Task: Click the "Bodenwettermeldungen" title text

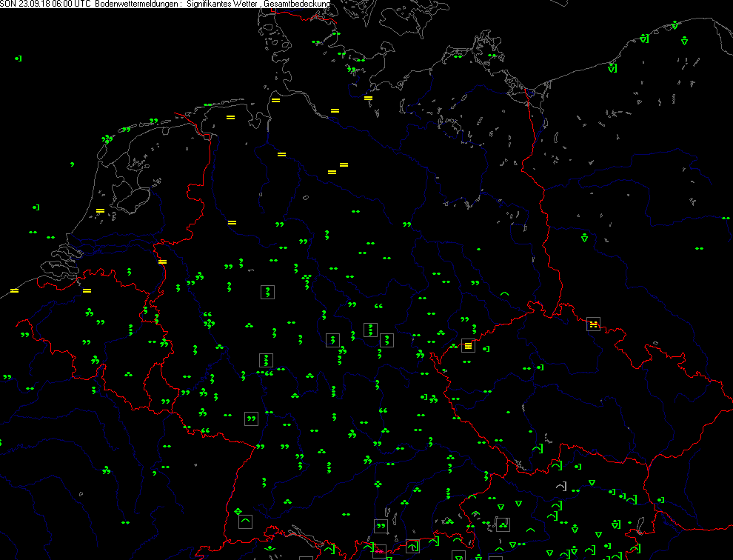Action: (138, 4)
